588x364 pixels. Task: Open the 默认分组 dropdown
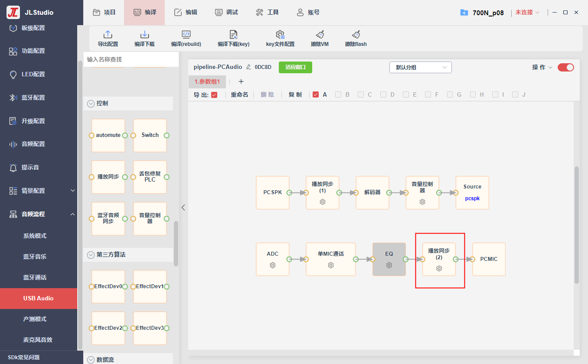(421, 67)
